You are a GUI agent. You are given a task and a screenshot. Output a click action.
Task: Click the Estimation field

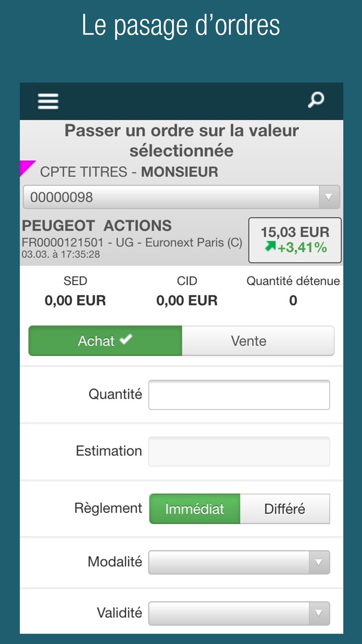239,451
